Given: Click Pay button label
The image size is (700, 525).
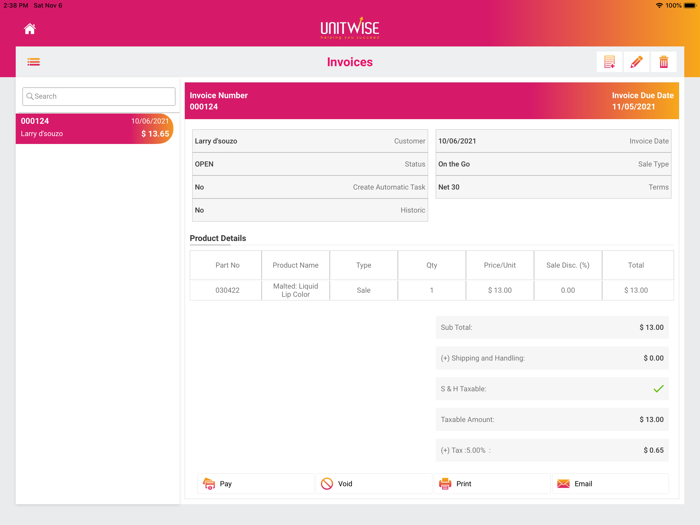Looking at the screenshot, I should [x=225, y=484].
